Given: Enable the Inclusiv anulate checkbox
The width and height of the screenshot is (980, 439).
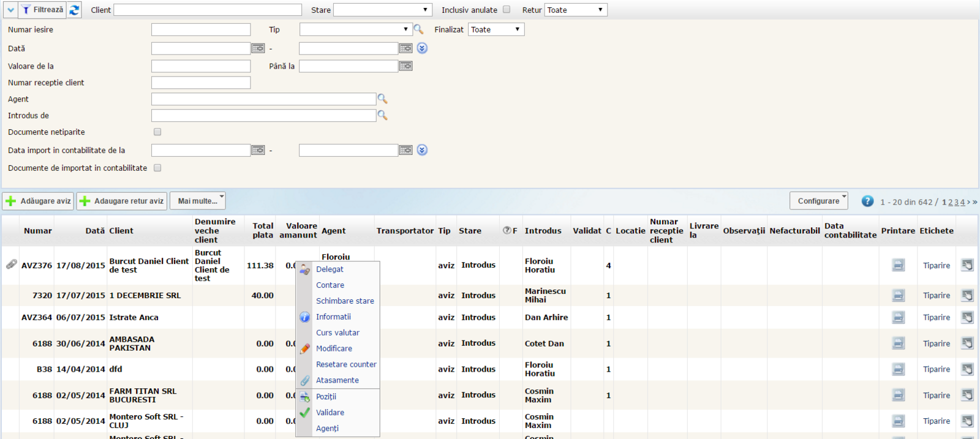Looking at the screenshot, I should pos(507,9).
